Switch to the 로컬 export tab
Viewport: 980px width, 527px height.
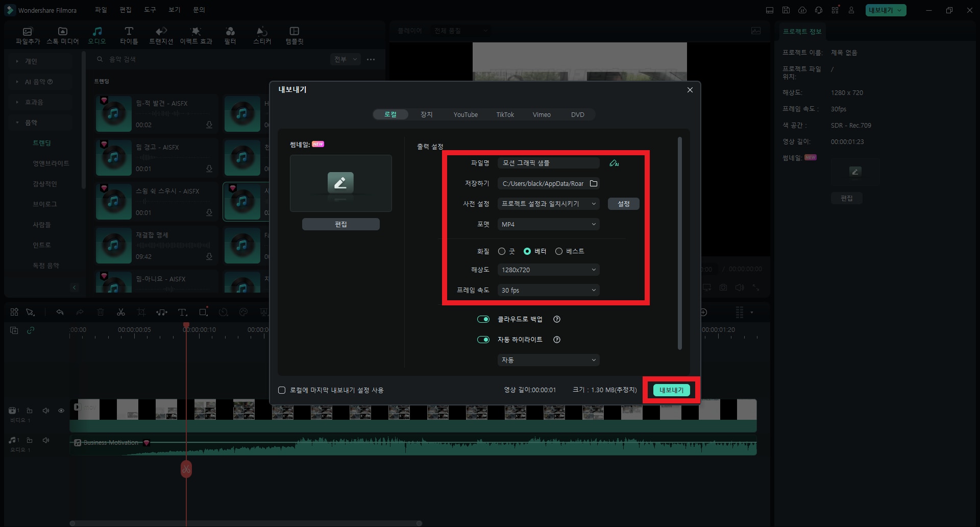click(x=390, y=114)
